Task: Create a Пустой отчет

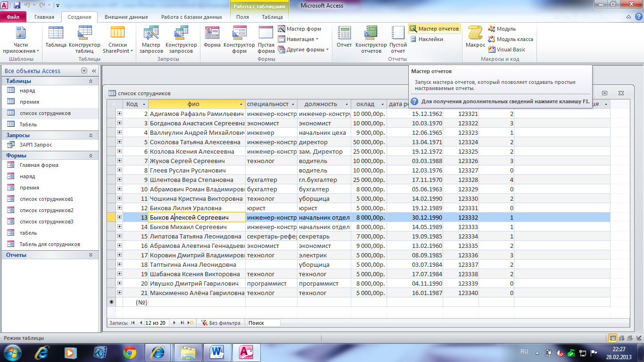Action: pyautogui.click(x=398, y=40)
